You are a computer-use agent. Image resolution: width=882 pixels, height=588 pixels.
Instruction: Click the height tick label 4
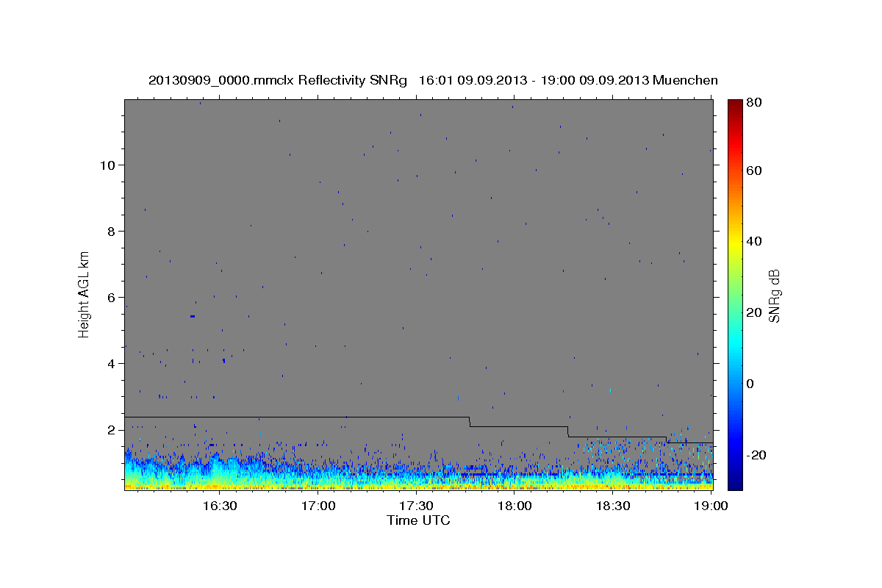pos(112,363)
